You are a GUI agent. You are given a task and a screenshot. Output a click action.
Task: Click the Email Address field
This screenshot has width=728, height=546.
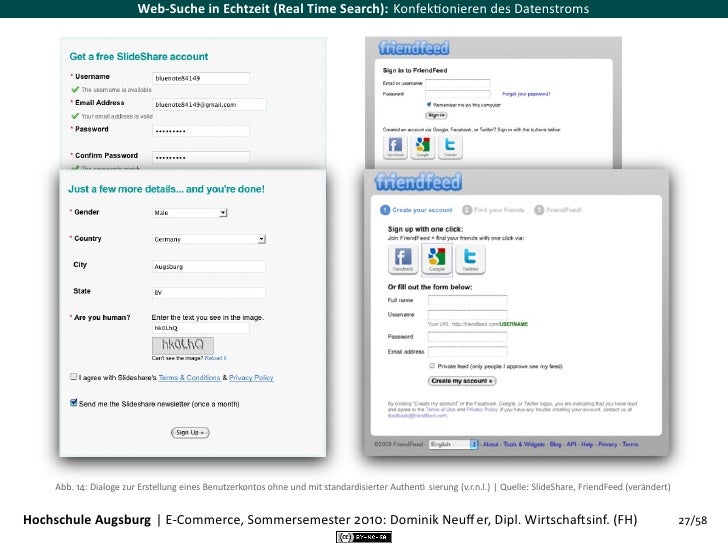[x=209, y=104]
